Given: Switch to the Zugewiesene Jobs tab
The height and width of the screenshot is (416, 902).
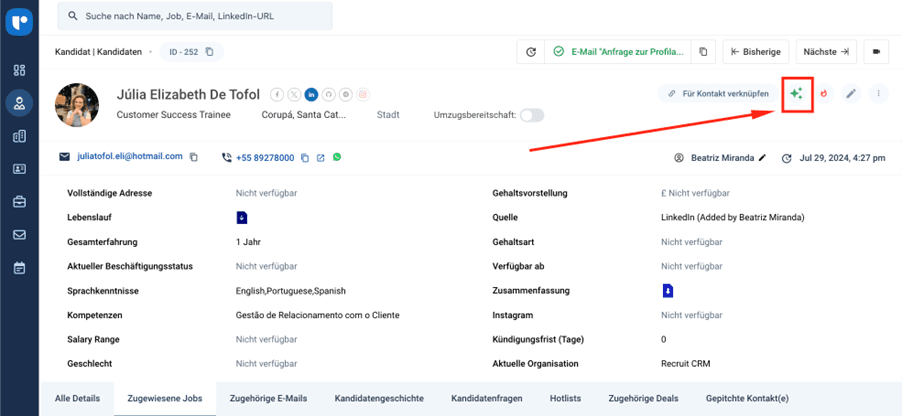Looking at the screenshot, I should click(165, 398).
